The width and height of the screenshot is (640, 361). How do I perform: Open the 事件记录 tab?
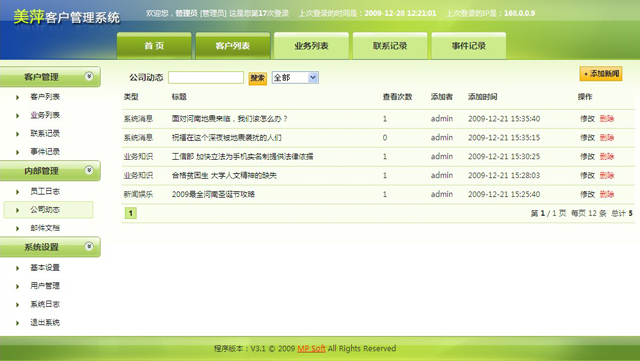(x=469, y=46)
